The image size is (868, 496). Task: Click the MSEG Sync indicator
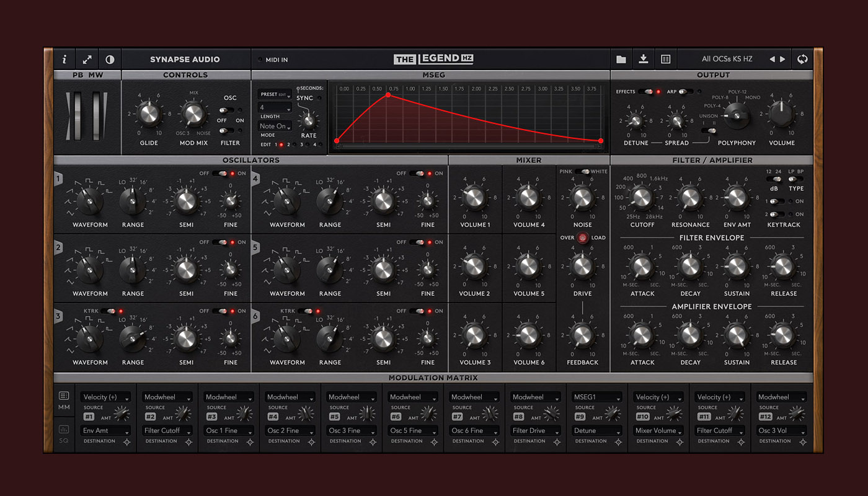pyautogui.click(x=320, y=98)
